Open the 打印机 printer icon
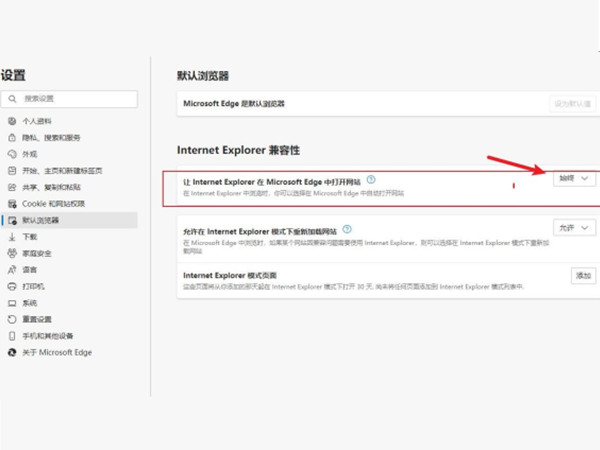This screenshot has height=450, width=600. [x=12, y=286]
